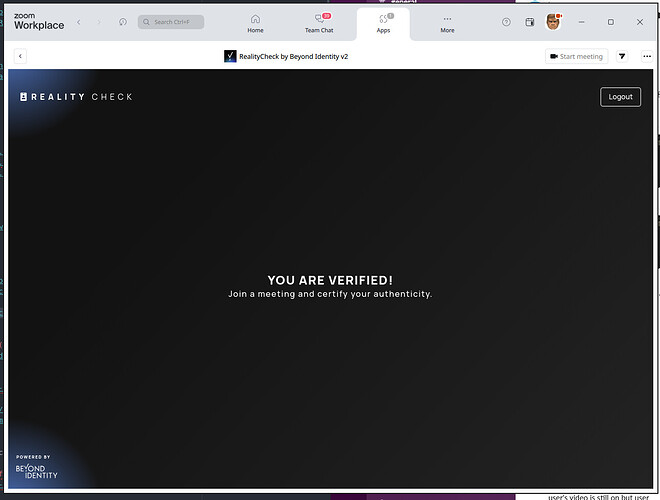Click the 'YOU ARE VERIFIED!' heading
Image resolution: width=660 pixels, height=500 pixels.
pos(330,280)
